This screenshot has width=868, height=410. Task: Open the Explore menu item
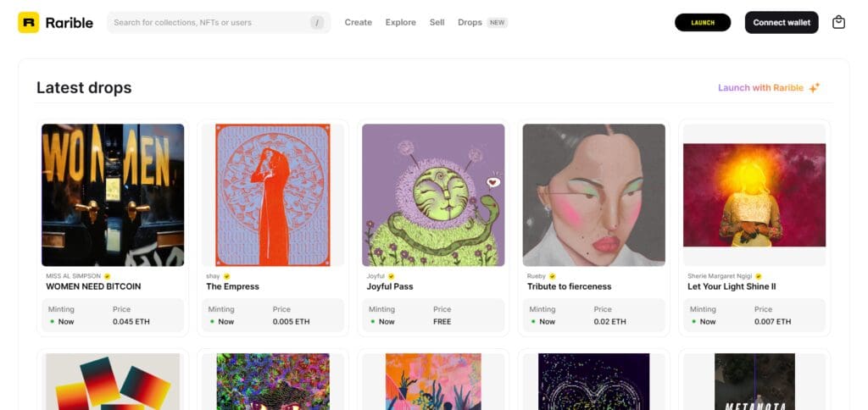[401, 23]
